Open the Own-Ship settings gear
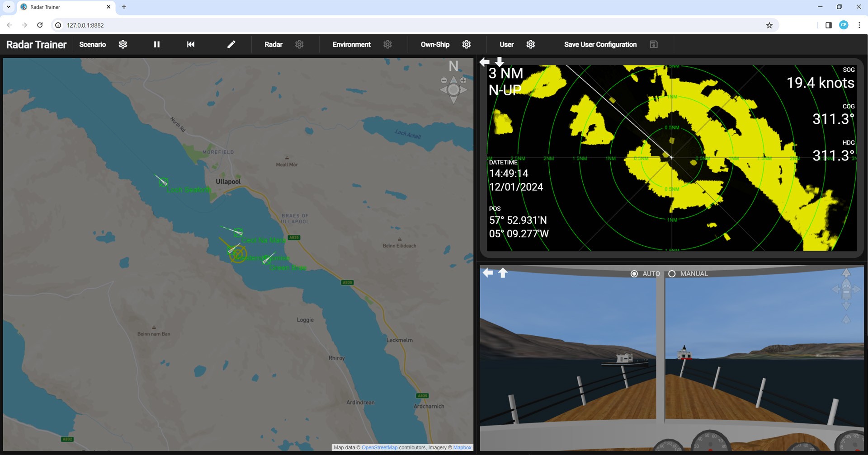 466,44
